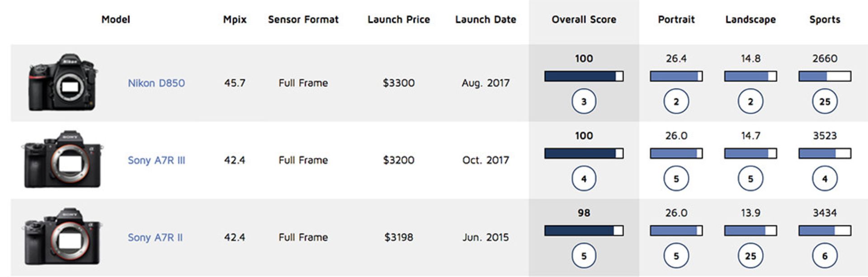Click Nikon D850 overall score bar
The image size is (868, 277).
tap(584, 76)
